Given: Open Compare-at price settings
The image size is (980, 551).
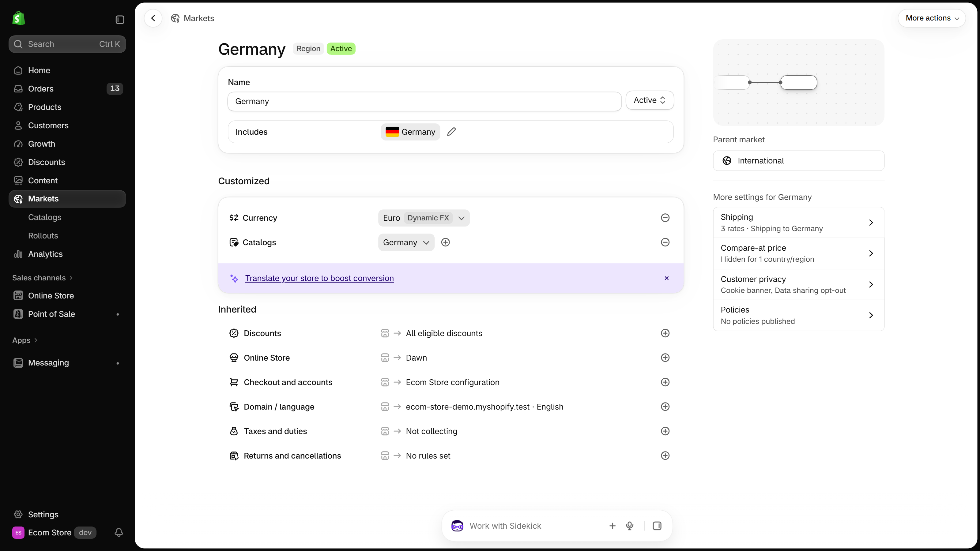Looking at the screenshot, I should 798,253.
